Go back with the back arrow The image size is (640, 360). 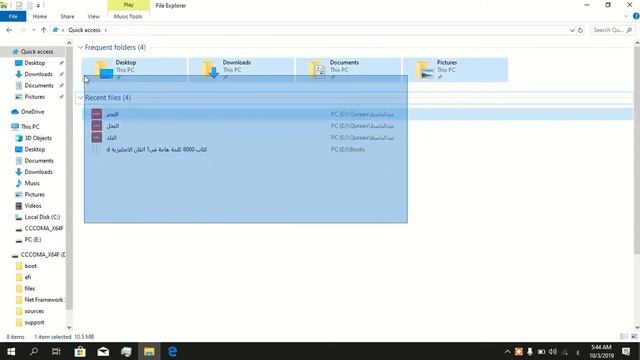(x=9, y=30)
